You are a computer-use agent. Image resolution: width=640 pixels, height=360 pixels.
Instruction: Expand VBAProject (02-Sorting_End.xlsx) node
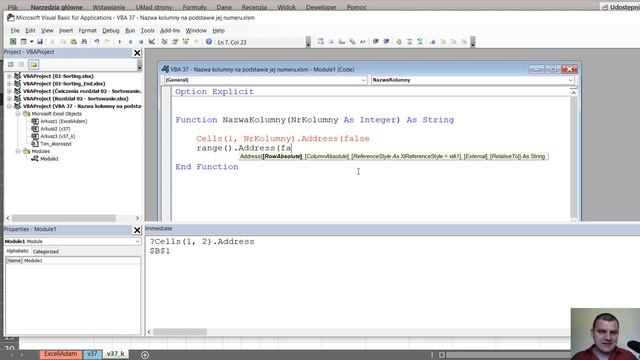pos(9,84)
